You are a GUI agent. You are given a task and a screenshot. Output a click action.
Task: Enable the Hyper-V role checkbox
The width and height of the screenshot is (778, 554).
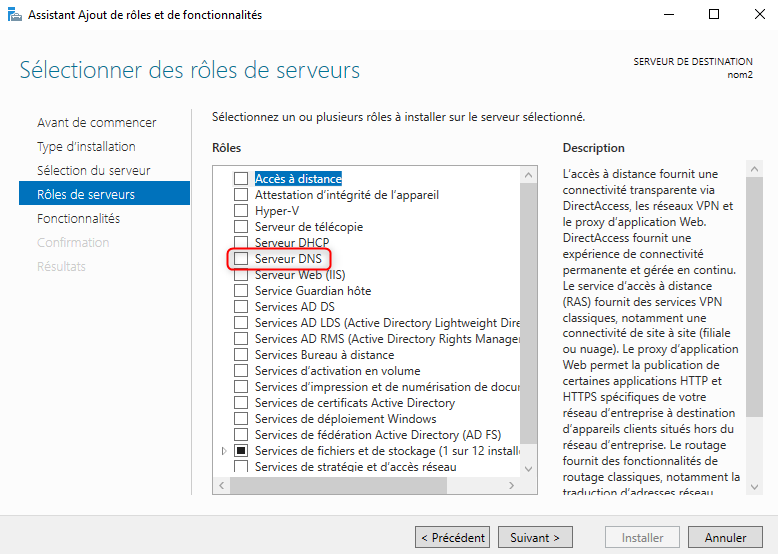(241, 210)
